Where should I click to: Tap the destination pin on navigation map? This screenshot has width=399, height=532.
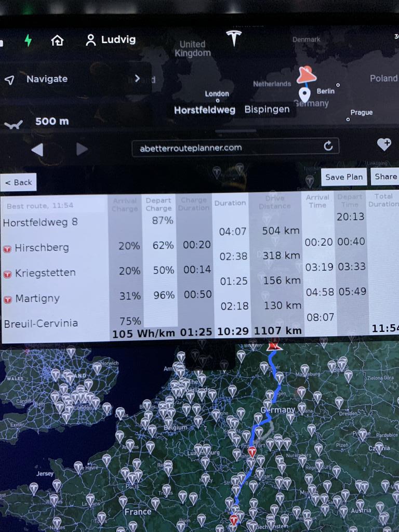pos(304,95)
